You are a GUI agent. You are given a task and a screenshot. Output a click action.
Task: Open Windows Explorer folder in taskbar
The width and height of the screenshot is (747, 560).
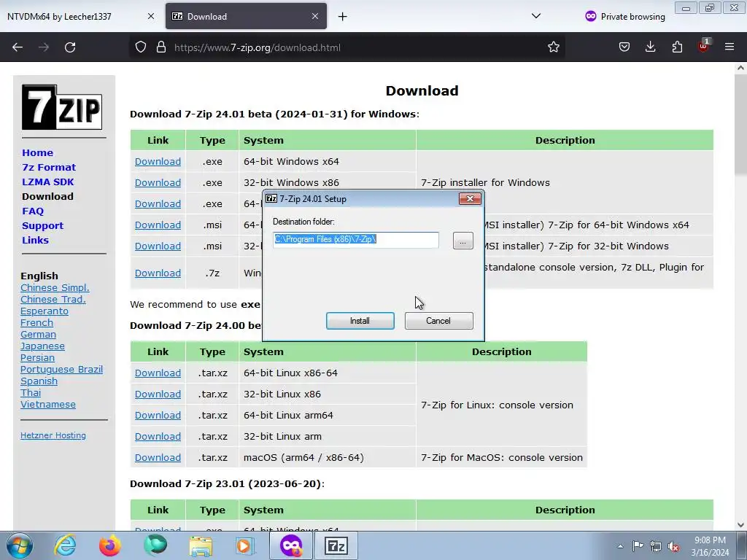point(201,545)
